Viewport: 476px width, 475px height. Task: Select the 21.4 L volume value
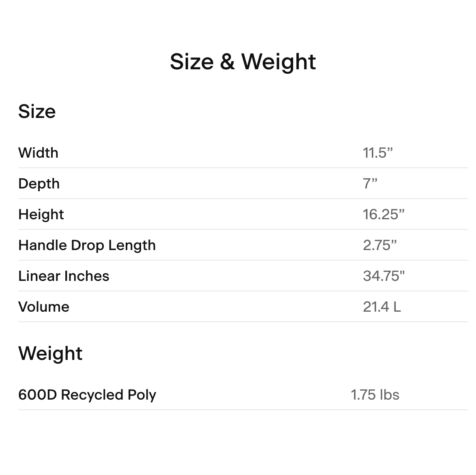(x=382, y=307)
